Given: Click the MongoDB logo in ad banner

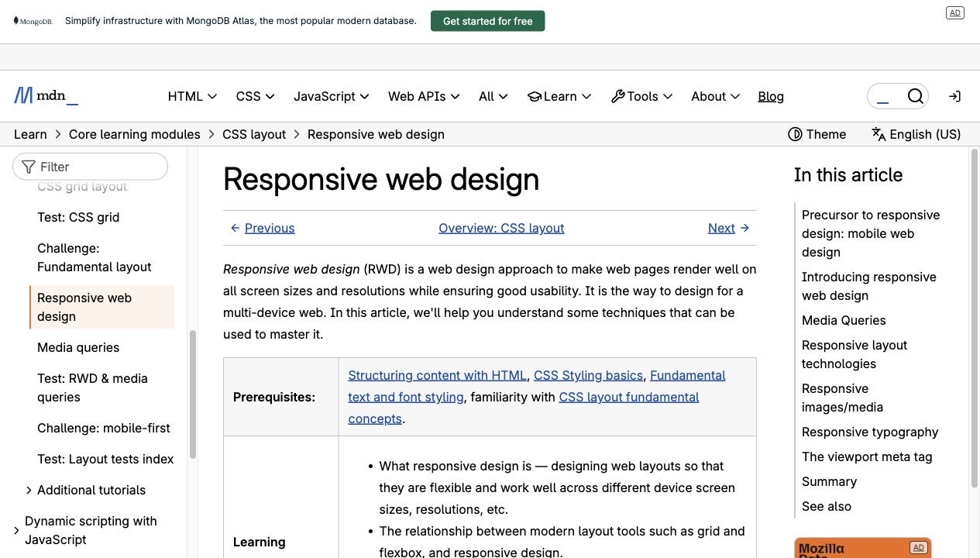Looking at the screenshot, I should (x=33, y=21).
